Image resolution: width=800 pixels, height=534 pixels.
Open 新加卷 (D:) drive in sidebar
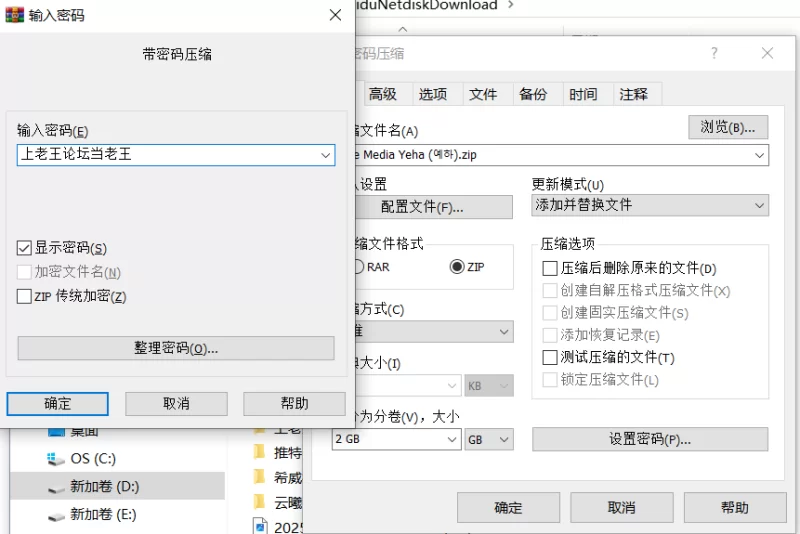tap(103, 487)
